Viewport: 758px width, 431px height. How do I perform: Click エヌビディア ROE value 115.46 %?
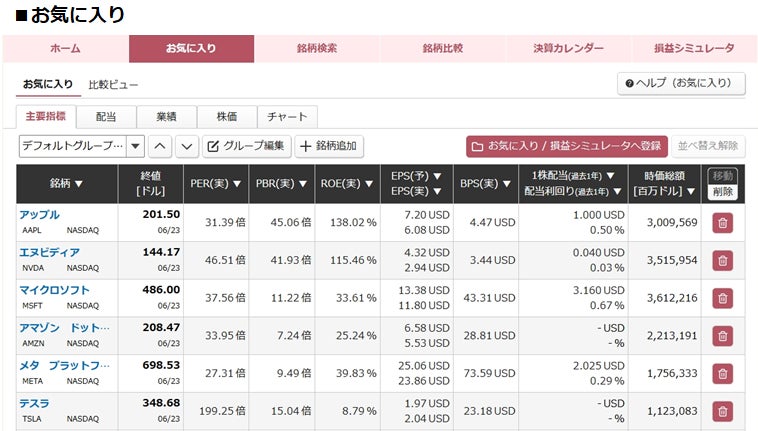click(353, 260)
